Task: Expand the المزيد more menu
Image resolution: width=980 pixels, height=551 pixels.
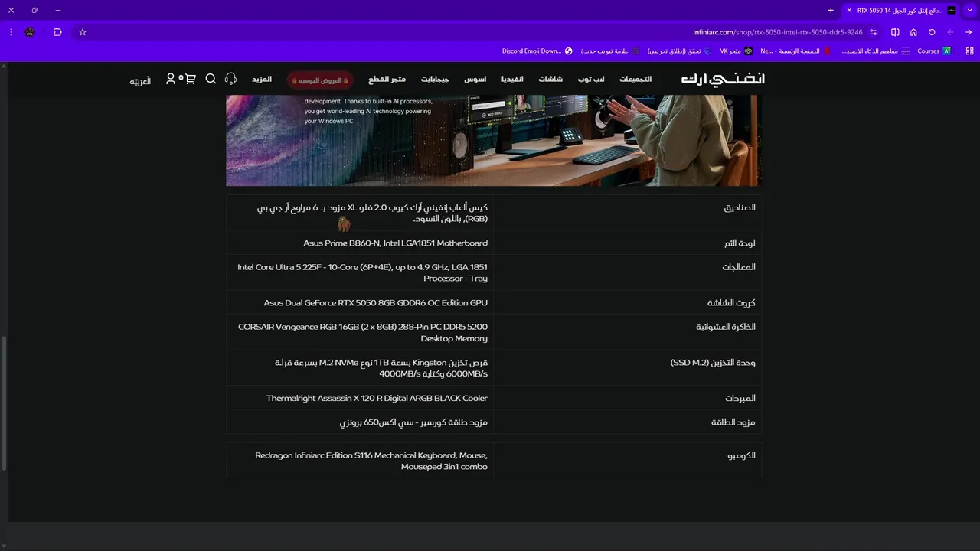Action: [262, 80]
